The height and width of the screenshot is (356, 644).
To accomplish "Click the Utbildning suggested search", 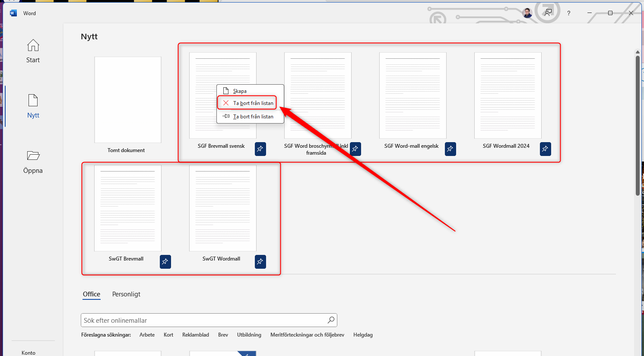I will tap(249, 335).
